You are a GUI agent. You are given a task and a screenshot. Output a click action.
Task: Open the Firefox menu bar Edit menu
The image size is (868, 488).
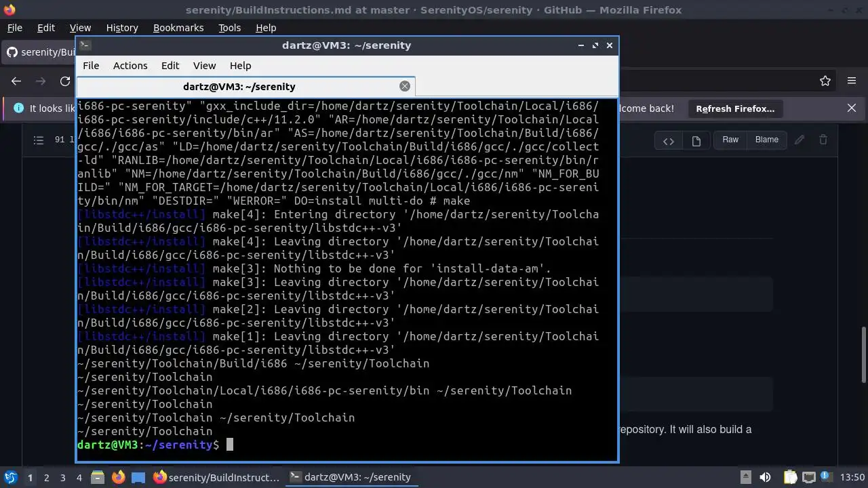[46, 28]
